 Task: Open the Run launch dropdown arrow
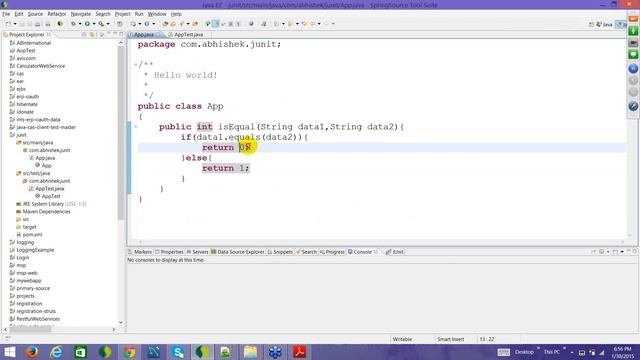(x=94, y=24)
